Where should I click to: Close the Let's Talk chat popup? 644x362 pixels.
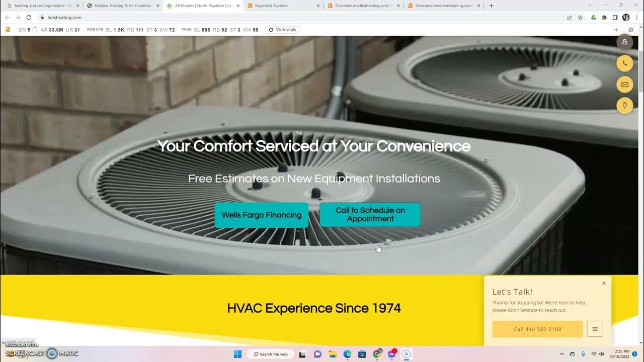click(x=604, y=283)
